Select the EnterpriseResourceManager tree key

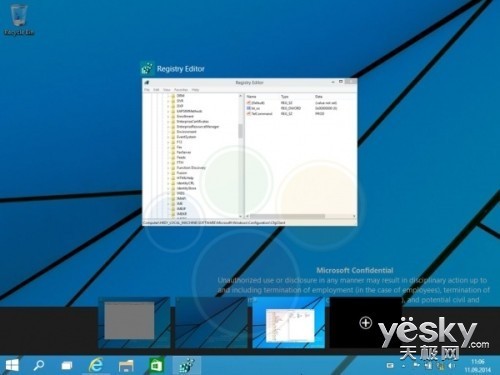coord(198,127)
